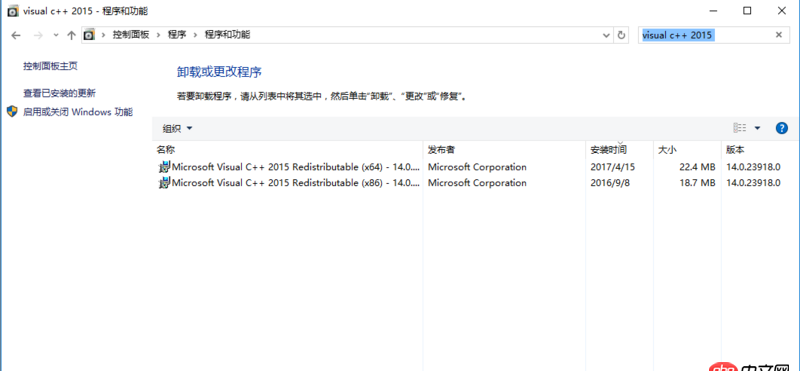
Task: Open recent locations dropdown beside forward arrow
Action: (56, 35)
